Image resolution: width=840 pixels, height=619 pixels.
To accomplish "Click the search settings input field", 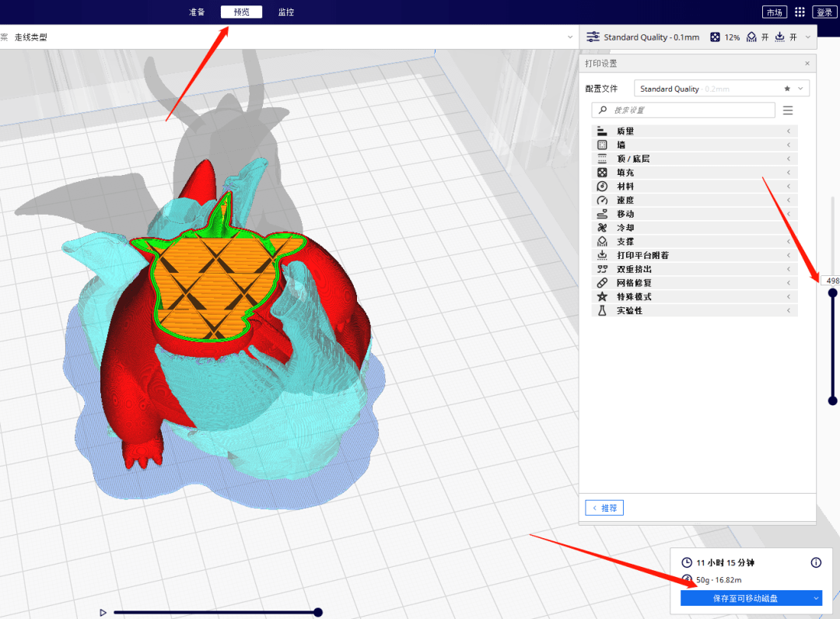I will click(x=683, y=110).
